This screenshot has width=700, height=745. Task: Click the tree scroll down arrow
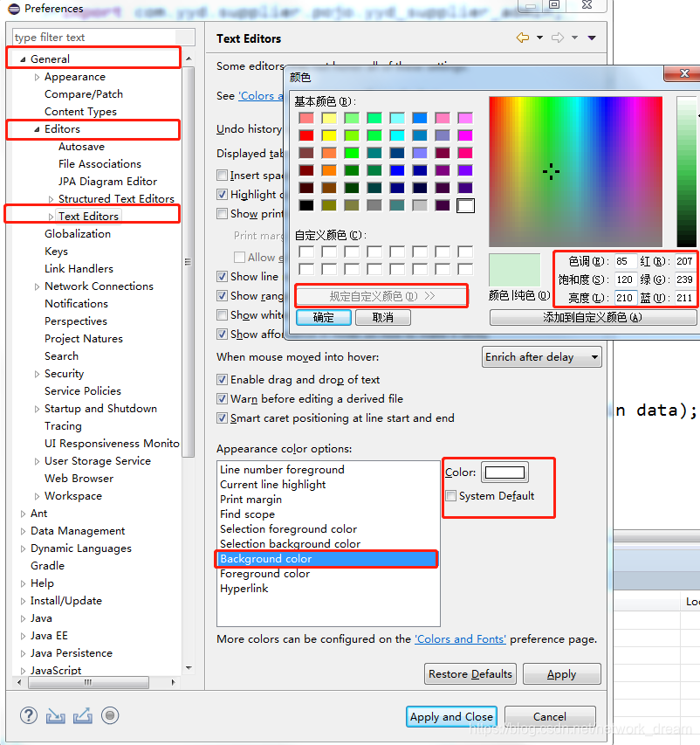189,668
